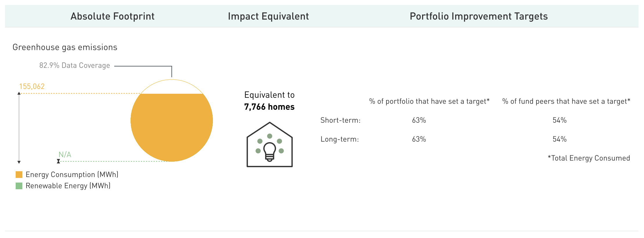Screen dimensions: 644x238
Task: Click the Total Energy Consumed footnote
Action: [589, 158]
